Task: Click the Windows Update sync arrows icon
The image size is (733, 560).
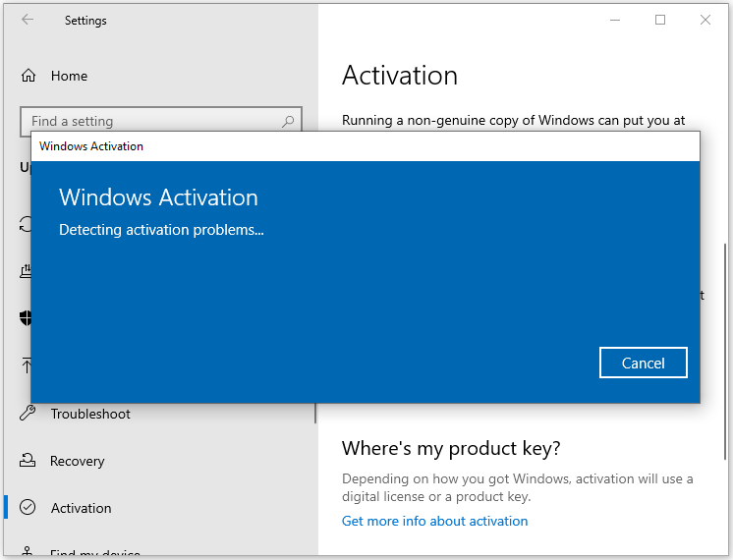Action: coord(28,225)
